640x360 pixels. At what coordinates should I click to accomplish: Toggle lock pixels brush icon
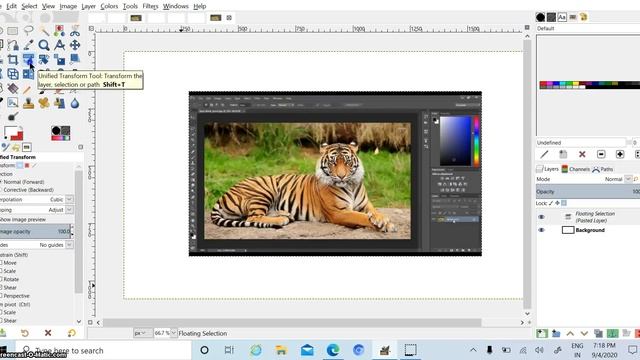click(x=551, y=203)
